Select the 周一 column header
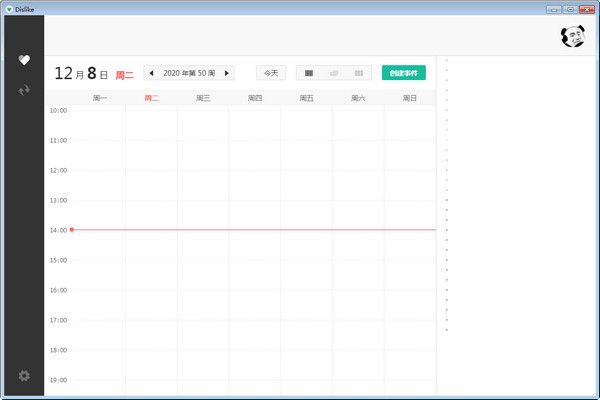 tap(100, 98)
